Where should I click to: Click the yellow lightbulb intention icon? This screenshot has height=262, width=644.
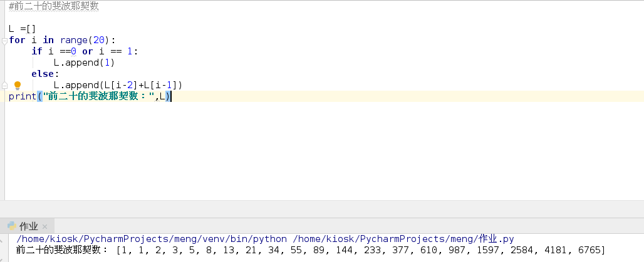tap(18, 85)
